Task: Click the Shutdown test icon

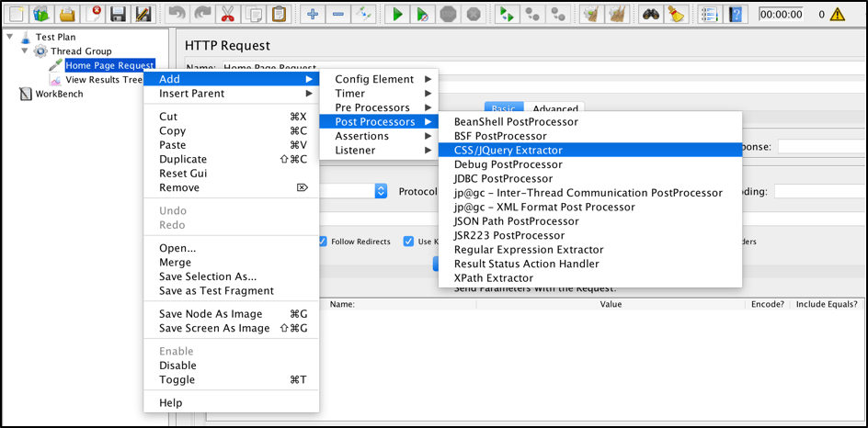Action: (x=474, y=14)
